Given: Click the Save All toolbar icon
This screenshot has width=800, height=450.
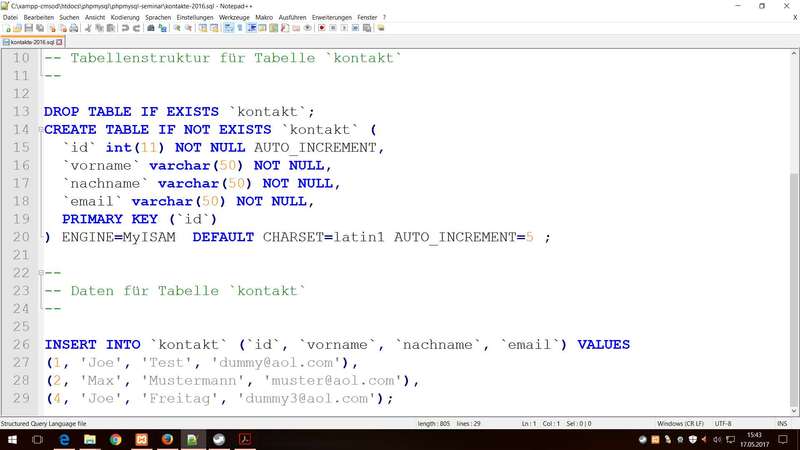Looking at the screenshot, I should tap(40, 28).
